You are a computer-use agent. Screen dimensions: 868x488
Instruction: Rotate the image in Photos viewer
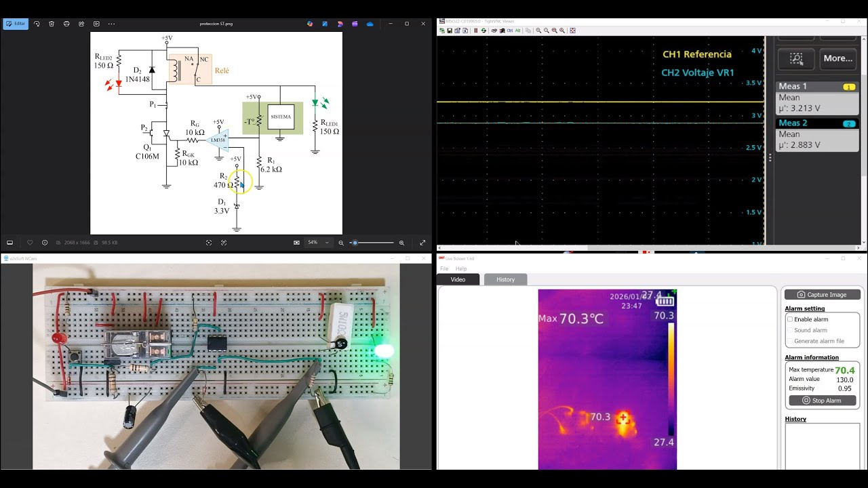tap(37, 24)
